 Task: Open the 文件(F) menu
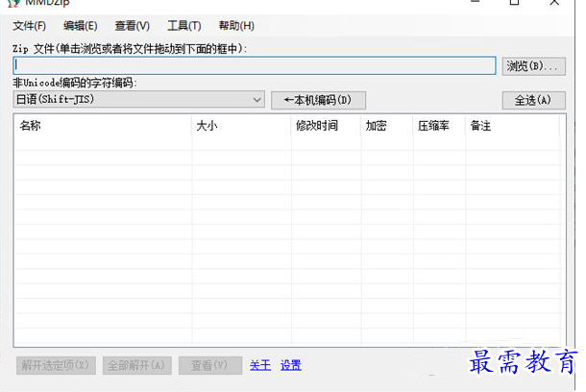[x=30, y=26]
